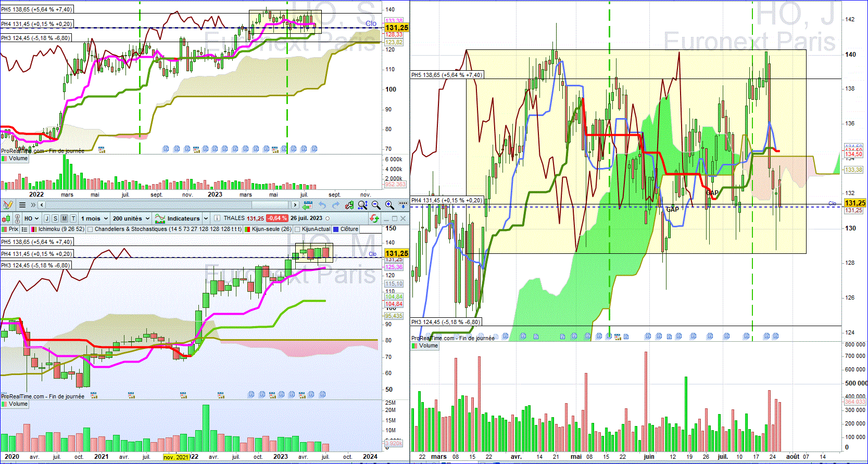Click the Kijun-seule (26) indicator label
Screen dimensions: 868x464
click(272, 229)
